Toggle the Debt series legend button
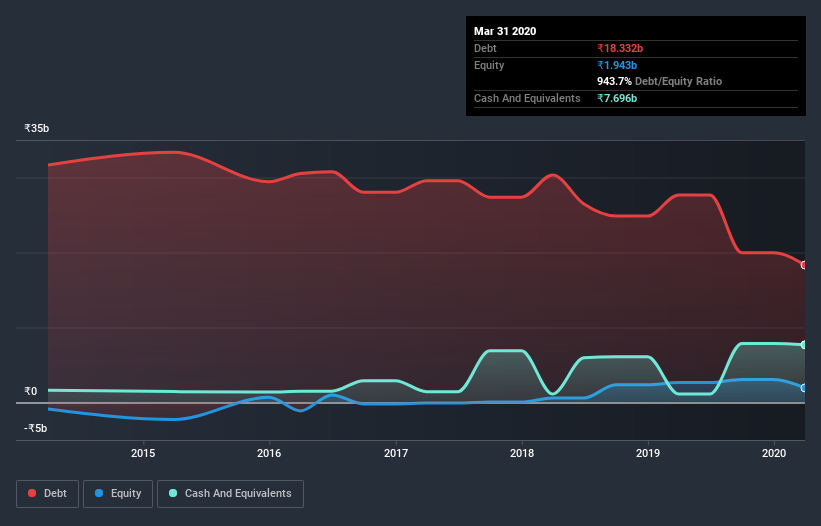 48,494
